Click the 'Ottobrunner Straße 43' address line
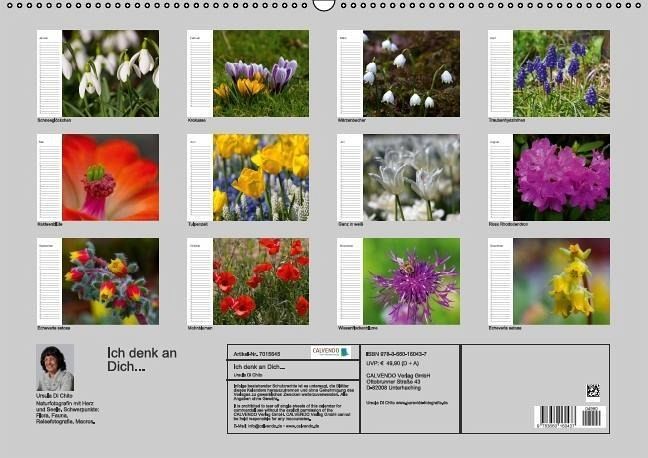This screenshot has height=458, width=648. 393,382
